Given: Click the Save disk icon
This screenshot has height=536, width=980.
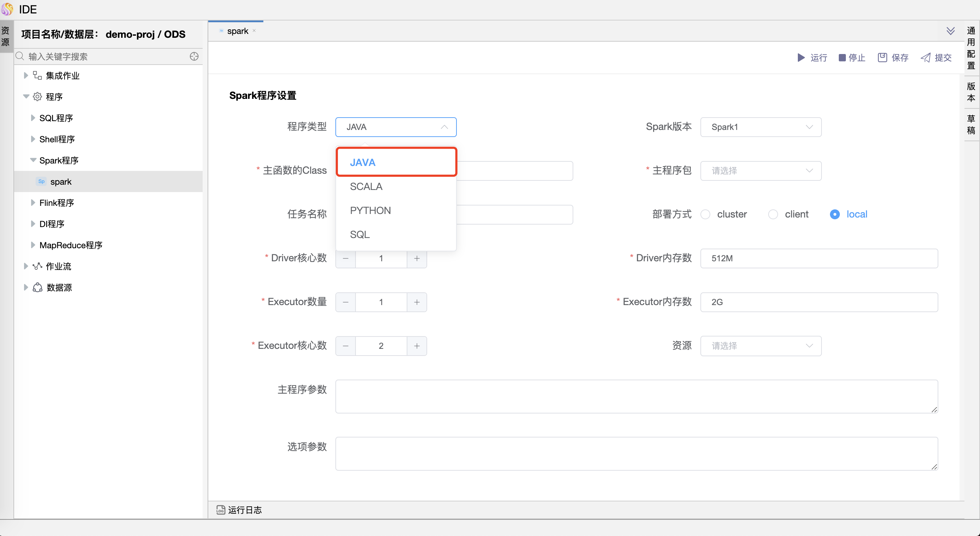Looking at the screenshot, I should click(882, 58).
